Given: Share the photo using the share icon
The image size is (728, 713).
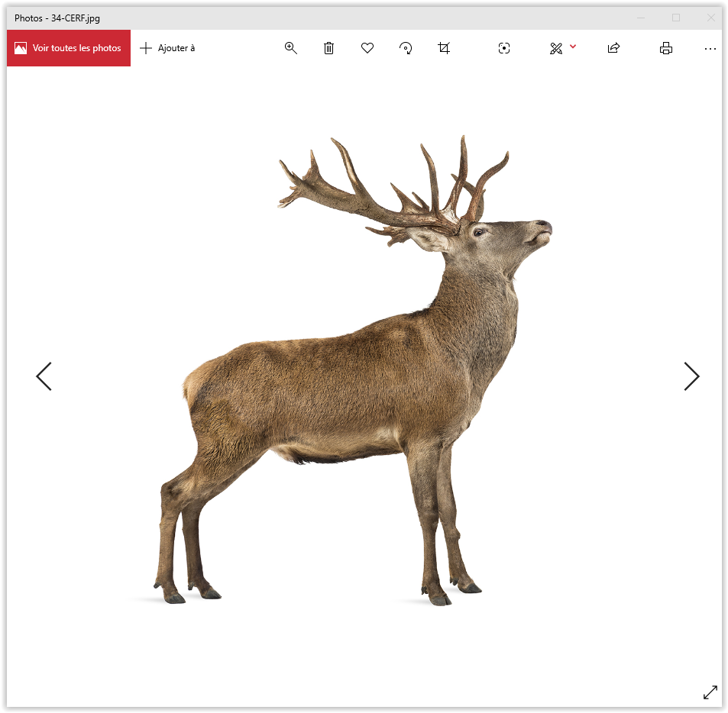Looking at the screenshot, I should 613,48.
